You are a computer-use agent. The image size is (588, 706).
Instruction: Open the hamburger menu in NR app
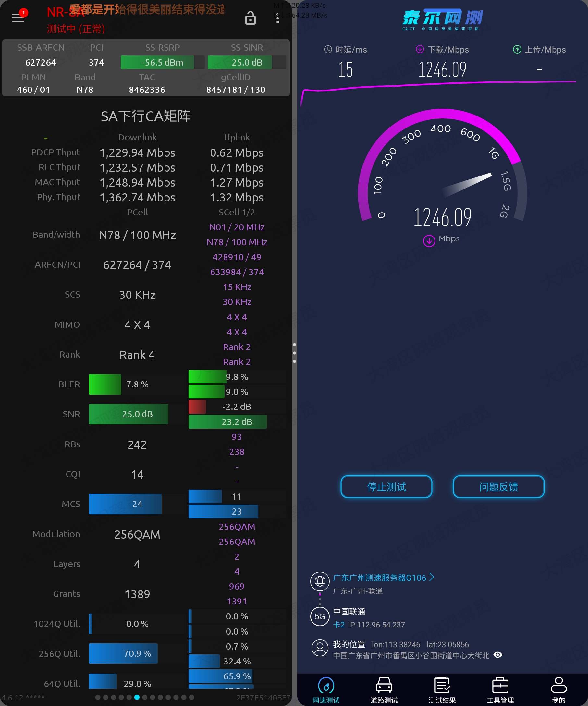18,18
